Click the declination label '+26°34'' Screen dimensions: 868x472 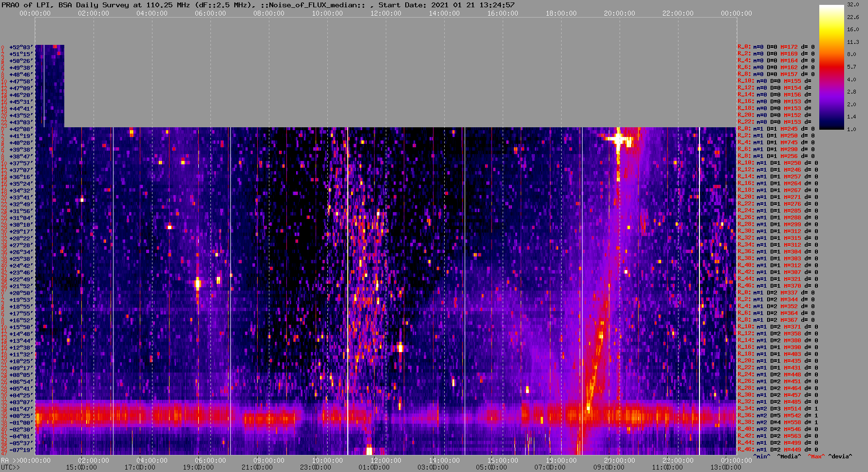click(x=21, y=252)
